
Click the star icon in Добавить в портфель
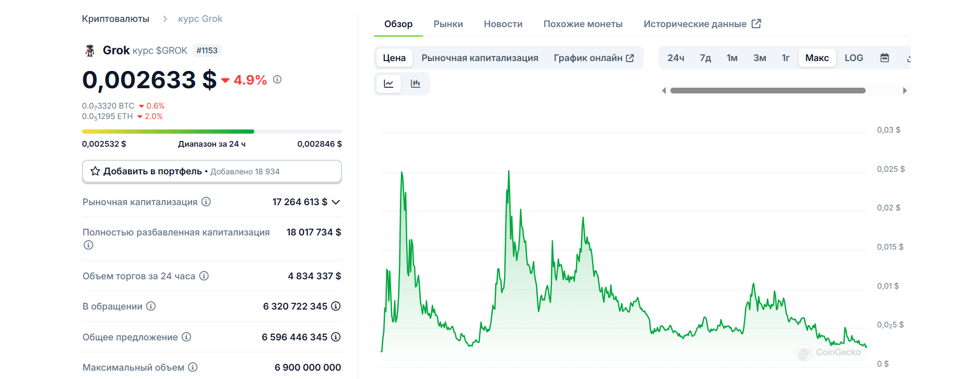95,171
